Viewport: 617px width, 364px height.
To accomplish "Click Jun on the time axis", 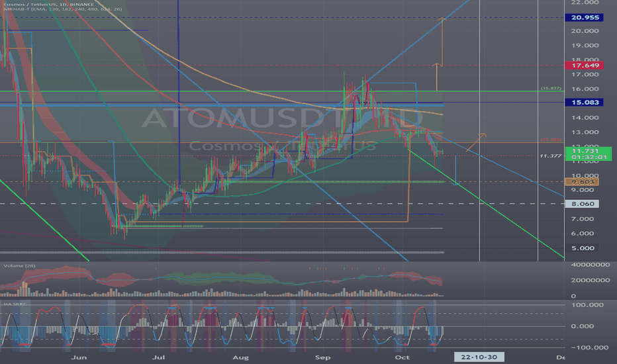I will pyautogui.click(x=79, y=357).
